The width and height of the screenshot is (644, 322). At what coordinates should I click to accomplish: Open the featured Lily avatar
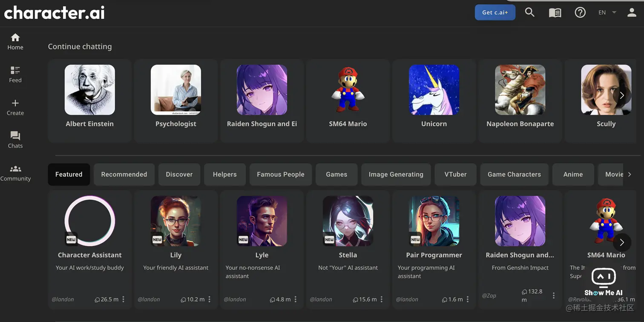click(x=176, y=221)
